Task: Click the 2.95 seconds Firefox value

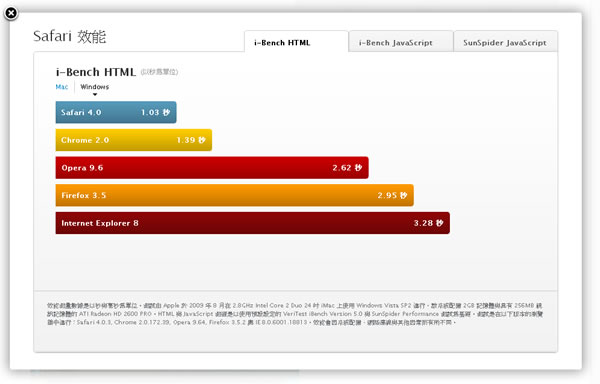Action: click(x=392, y=195)
